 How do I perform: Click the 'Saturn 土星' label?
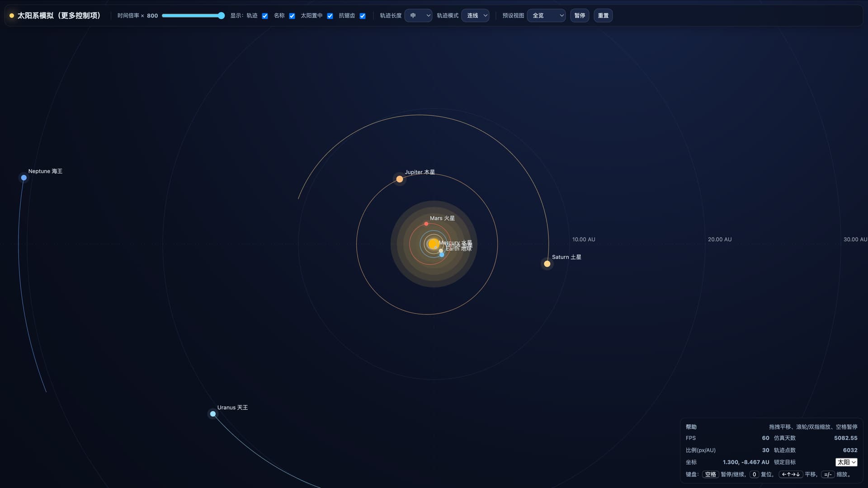(566, 257)
